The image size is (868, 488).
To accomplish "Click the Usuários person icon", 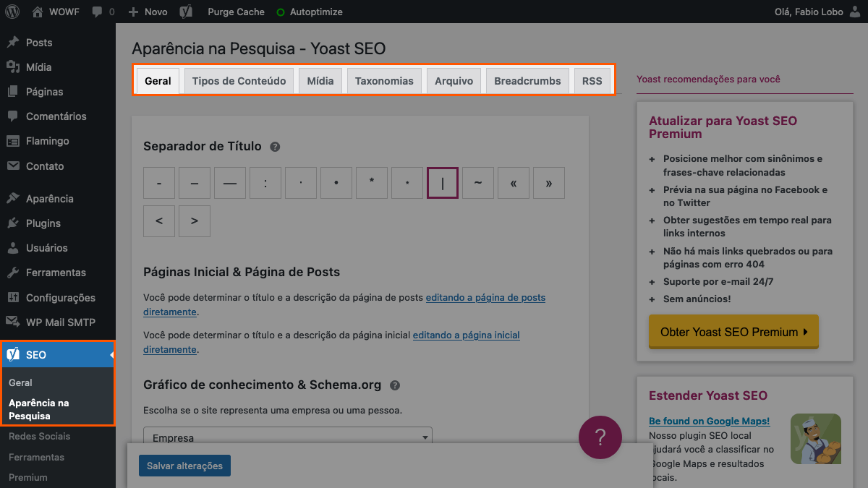I will [13, 248].
